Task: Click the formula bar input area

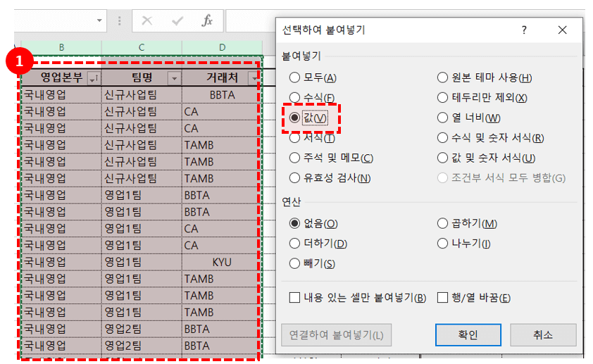Action: click(250, 20)
